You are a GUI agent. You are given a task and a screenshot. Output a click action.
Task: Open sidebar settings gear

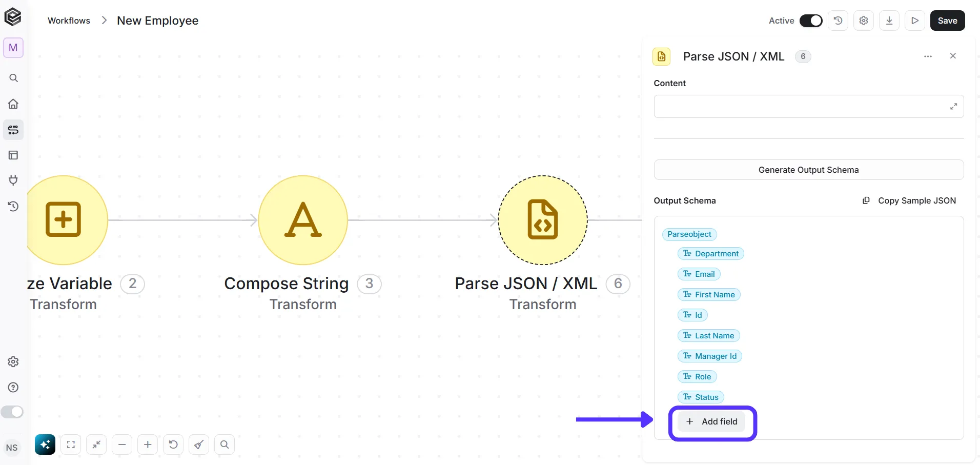[13, 361]
